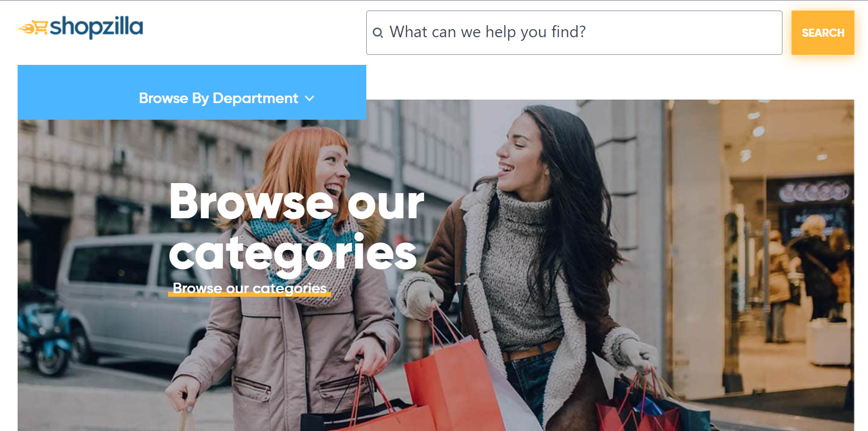Viewport: 868px width, 431px height.
Task: Click the shopzilla logo
Action: click(x=81, y=27)
